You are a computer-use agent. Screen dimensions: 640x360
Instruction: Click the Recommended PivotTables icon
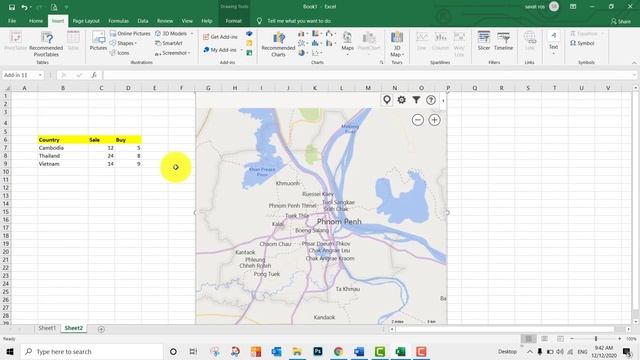46,44
